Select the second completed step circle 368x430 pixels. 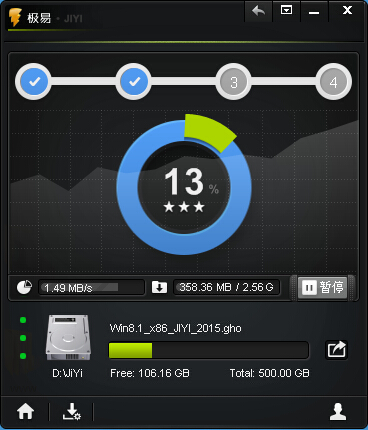(x=133, y=81)
